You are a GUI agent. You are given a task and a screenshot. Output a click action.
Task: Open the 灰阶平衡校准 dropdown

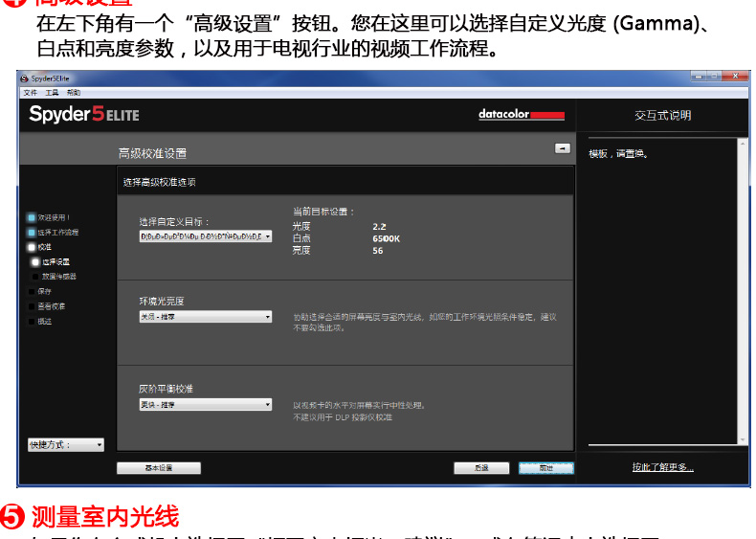[x=206, y=405]
